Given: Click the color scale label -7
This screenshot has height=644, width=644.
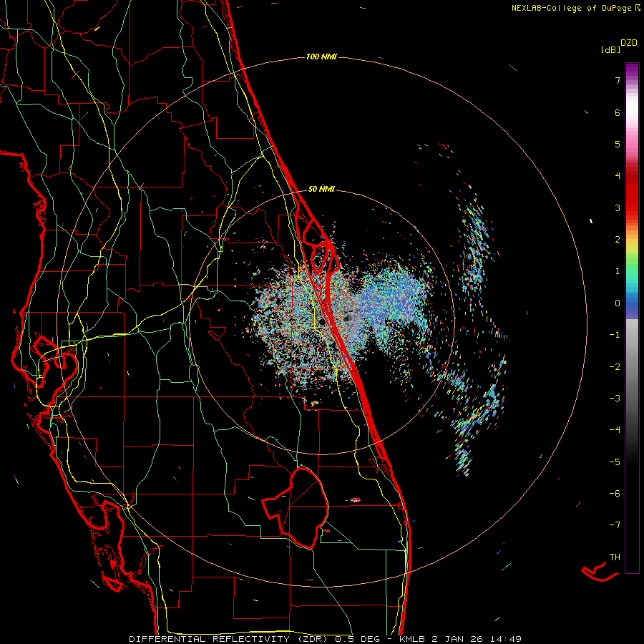Looking at the screenshot, I should pyautogui.click(x=615, y=525).
